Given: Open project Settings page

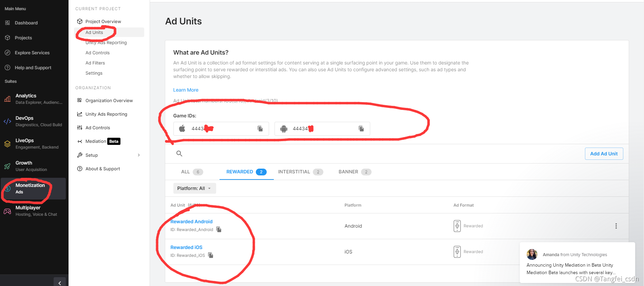Looking at the screenshot, I should 94,73.
